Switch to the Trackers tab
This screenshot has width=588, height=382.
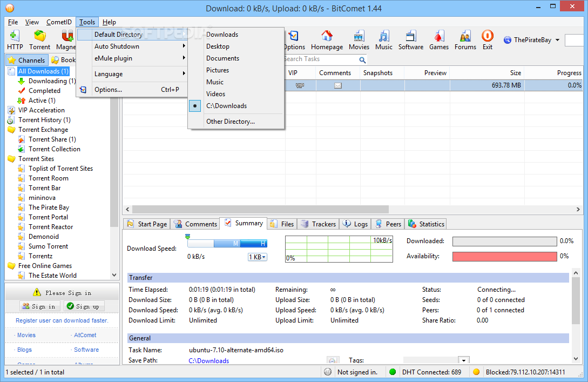click(319, 224)
